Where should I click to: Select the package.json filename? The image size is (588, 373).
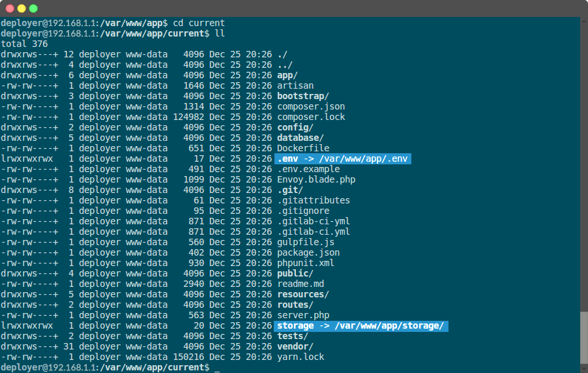click(308, 252)
